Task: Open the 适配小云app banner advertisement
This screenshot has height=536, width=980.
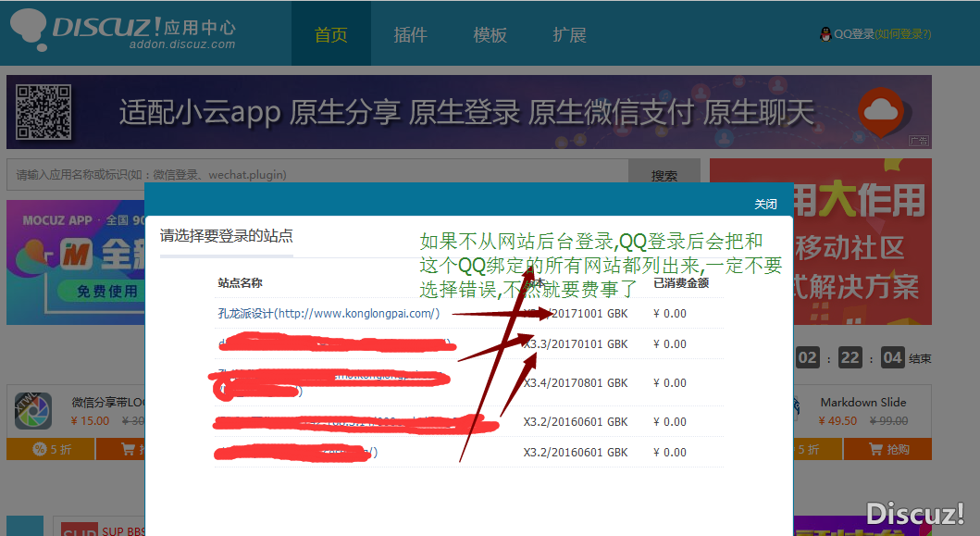Action: [x=469, y=112]
